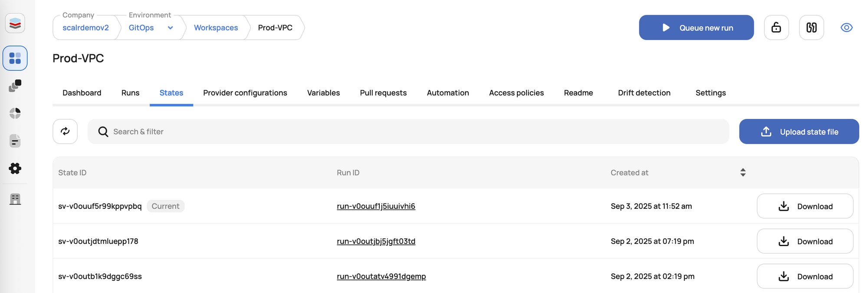Click the Scalr logo icon
Image resolution: width=868 pixels, height=293 pixels.
[x=15, y=23]
